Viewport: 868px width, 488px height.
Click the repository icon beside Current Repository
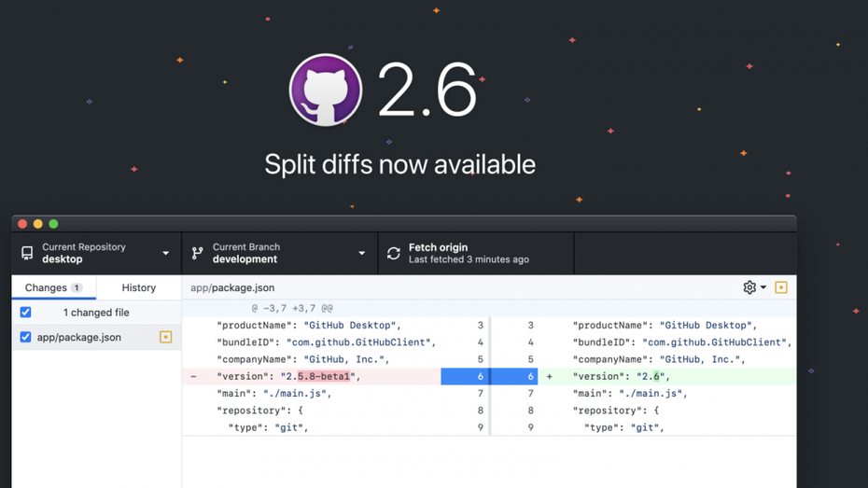[x=27, y=253]
